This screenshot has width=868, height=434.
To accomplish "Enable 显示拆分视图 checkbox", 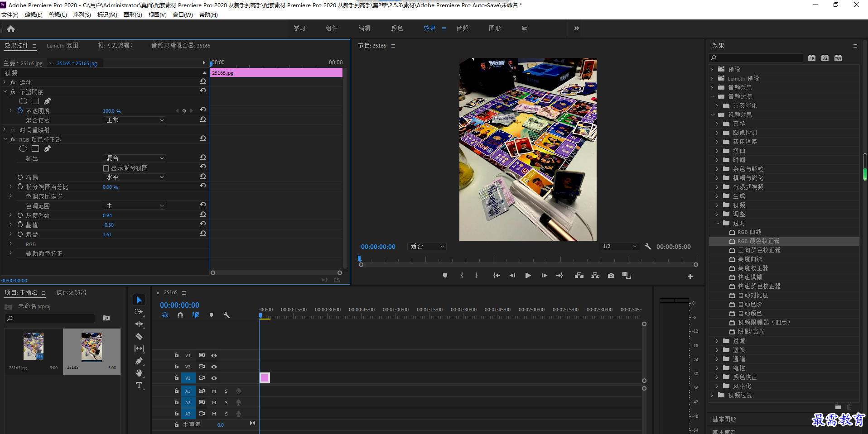I will pos(106,168).
